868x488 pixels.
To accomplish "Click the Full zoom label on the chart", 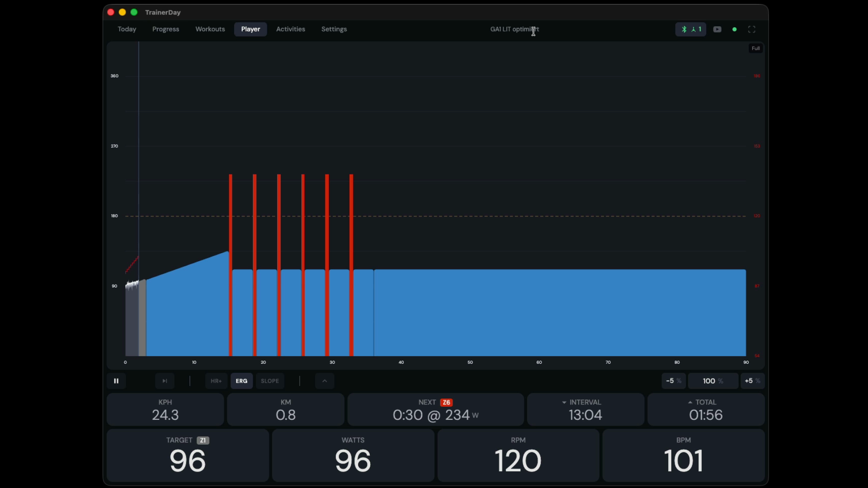I will tap(755, 47).
